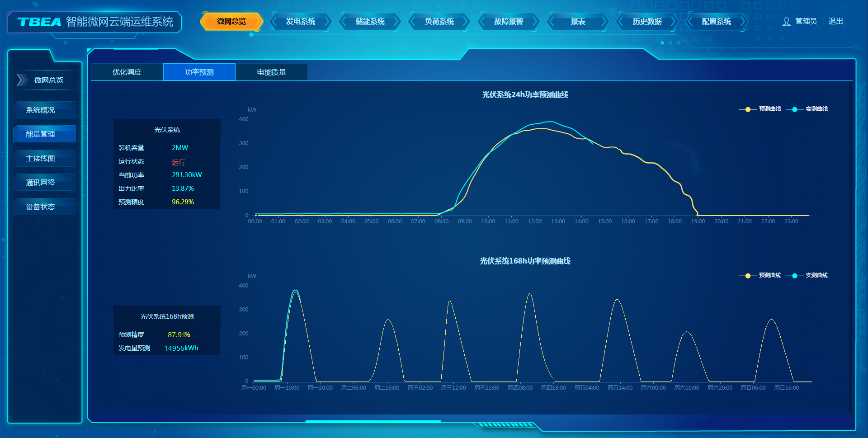Screen dimensions: 868x438
Task: Open 配置系统 from the top bar
Action: tap(716, 22)
